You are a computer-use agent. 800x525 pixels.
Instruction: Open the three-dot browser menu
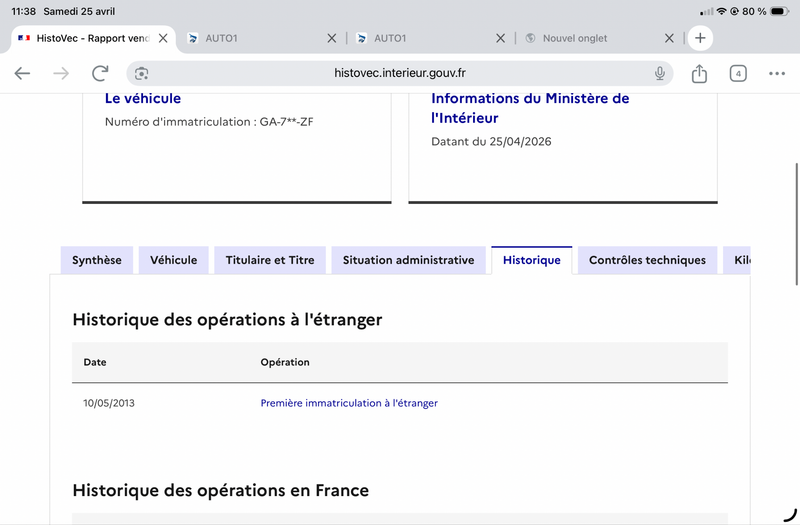pos(777,73)
